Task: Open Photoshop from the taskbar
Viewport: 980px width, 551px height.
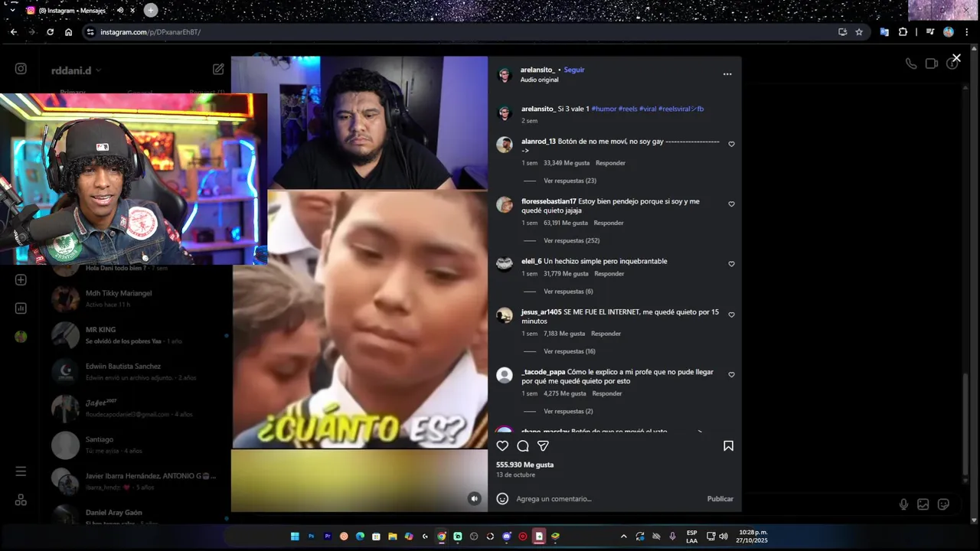Action: [311, 536]
